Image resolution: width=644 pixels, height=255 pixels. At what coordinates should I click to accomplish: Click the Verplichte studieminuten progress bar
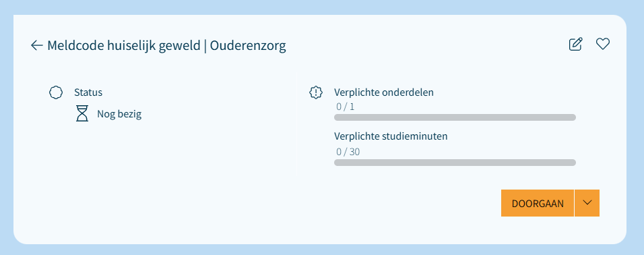point(455,163)
